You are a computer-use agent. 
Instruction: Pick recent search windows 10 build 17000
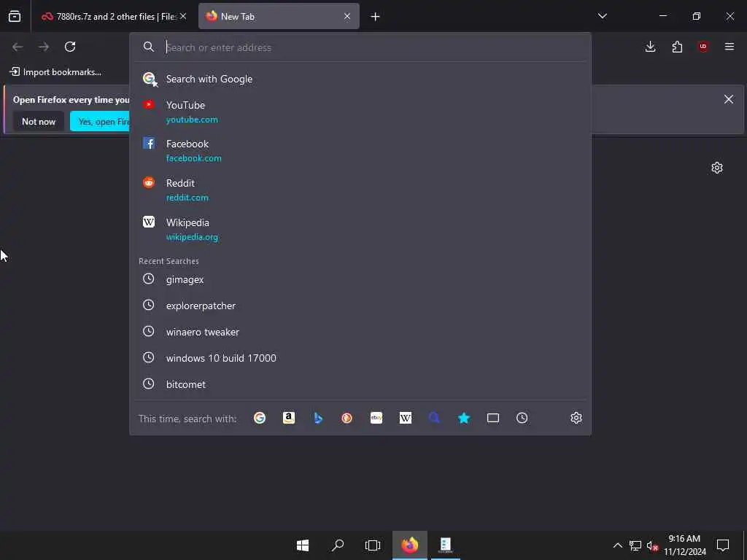(x=360, y=358)
